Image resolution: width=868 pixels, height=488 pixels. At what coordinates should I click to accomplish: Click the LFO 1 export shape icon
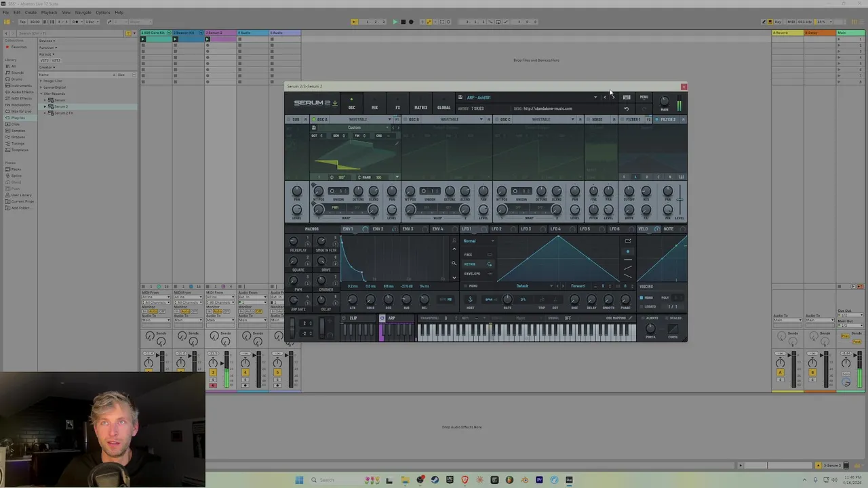click(x=628, y=241)
